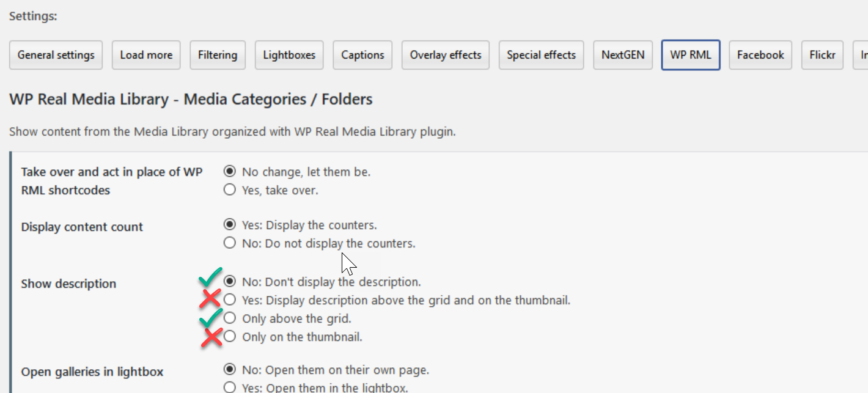The image size is (868, 393).
Task: Choose 'No: Open them on their own page'
Action: coord(230,370)
